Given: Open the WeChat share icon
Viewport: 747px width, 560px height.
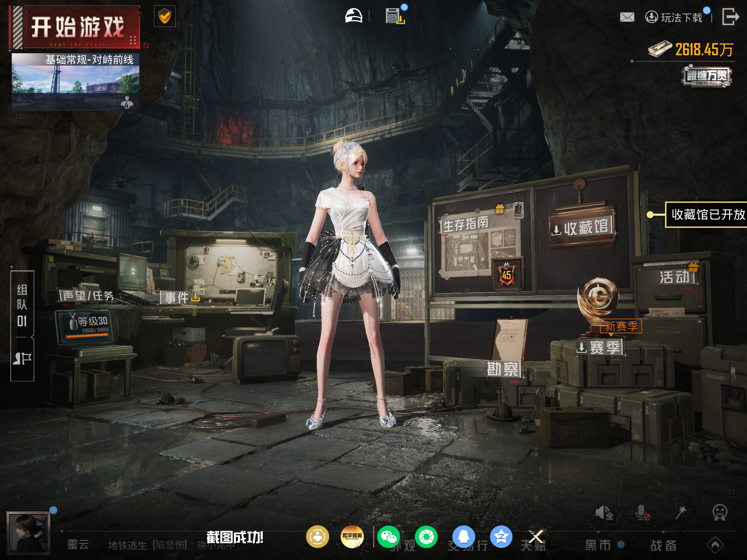Looking at the screenshot, I should 389,537.
